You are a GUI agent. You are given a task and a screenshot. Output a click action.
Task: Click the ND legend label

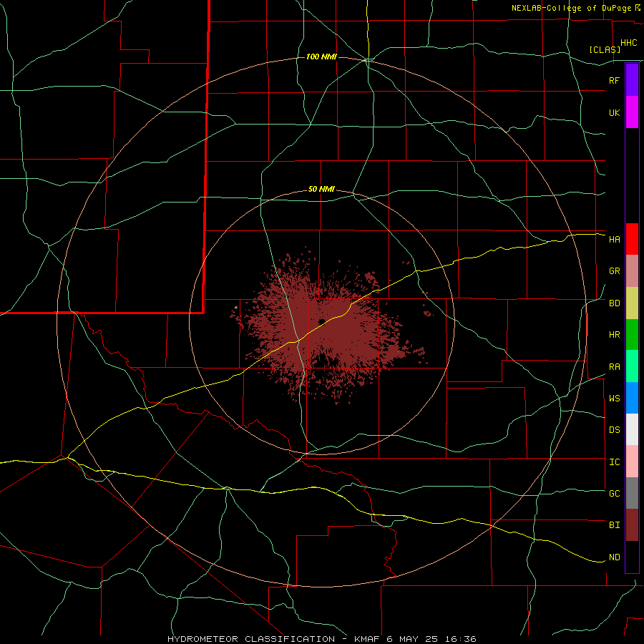pos(615,557)
